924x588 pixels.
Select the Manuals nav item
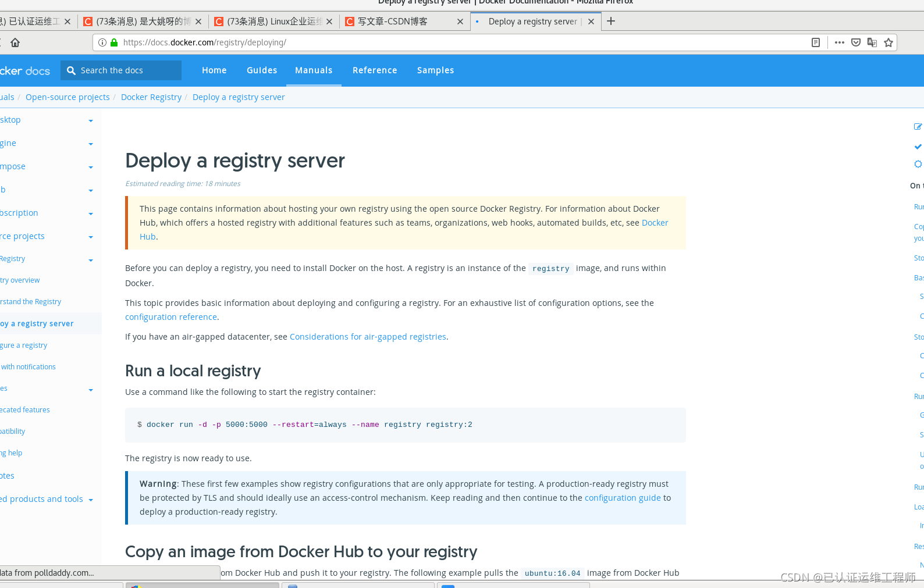point(314,70)
